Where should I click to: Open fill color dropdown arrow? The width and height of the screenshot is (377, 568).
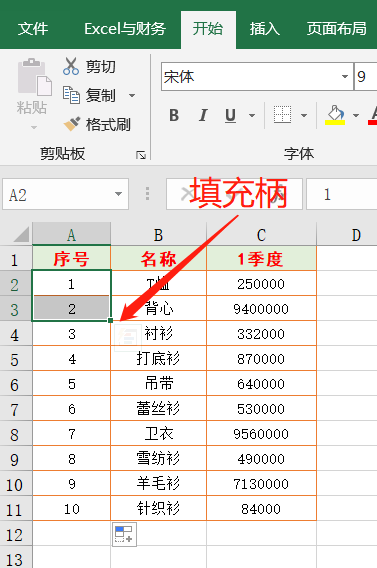click(x=356, y=116)
